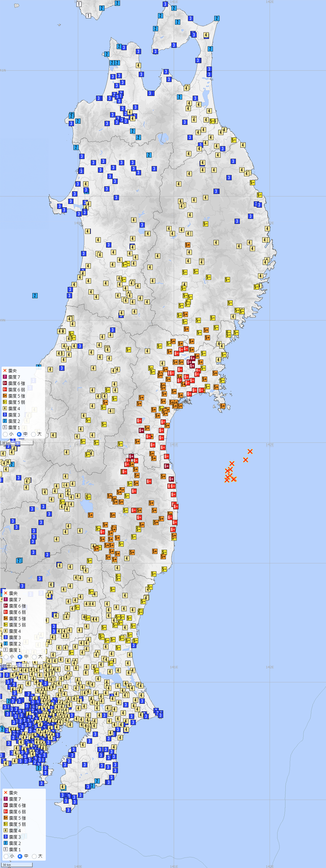326x868 pixels.
Task: Click the northeasternmost red epicenter X marker
Action: (x=250, y=451)
